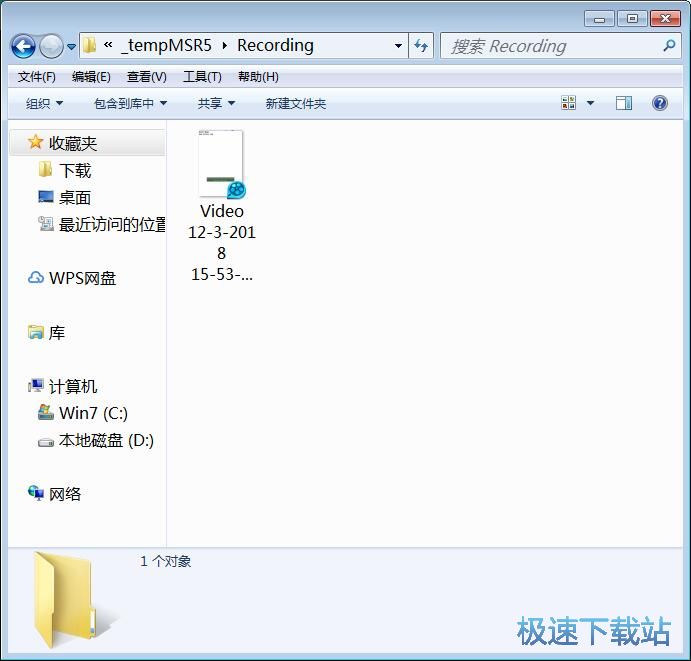Open the Win7 (C:) drive
Screen dimensions: 691x661
93,413
